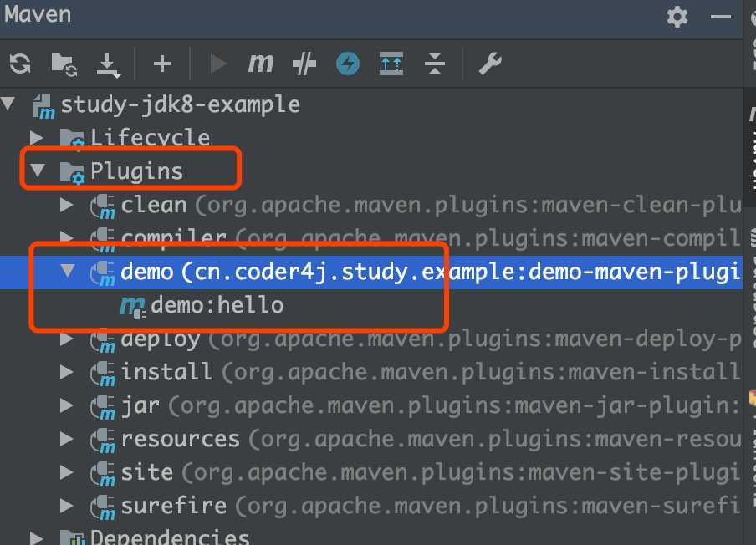Screen dimensions: 756x545
Task: Download sources and documentation icon
Action: [x=108, y=65]
